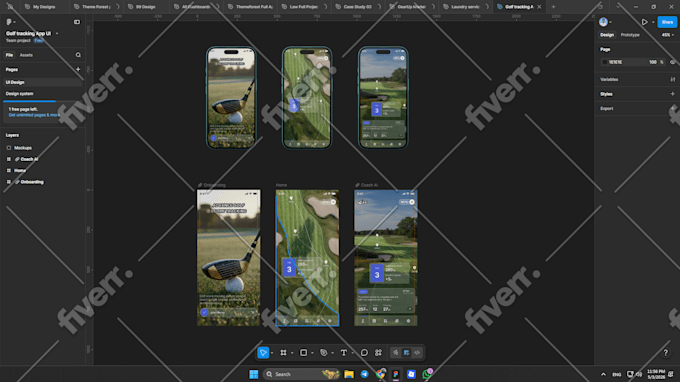Open the zoom level 45% dropdown

coord(667,35)
